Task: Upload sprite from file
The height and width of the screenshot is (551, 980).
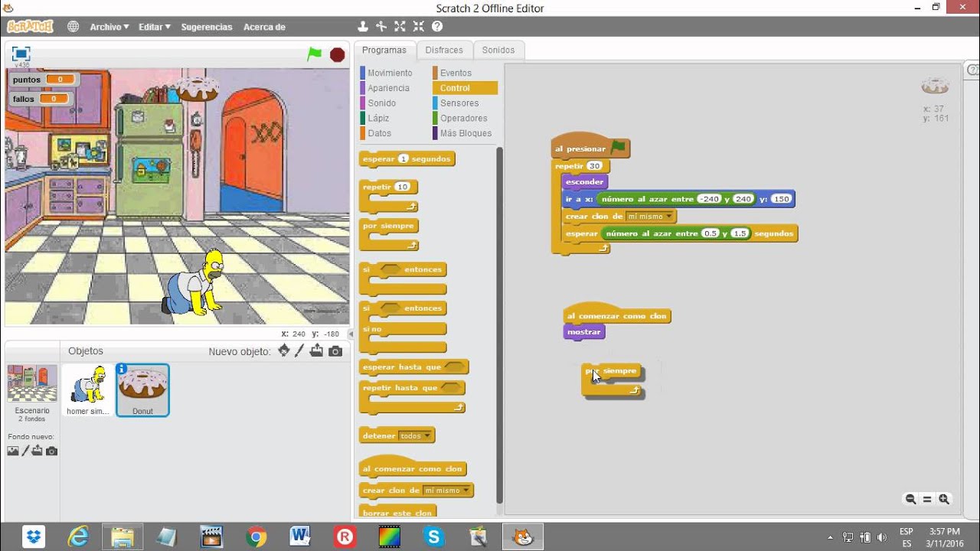Action: coord(317,351)
